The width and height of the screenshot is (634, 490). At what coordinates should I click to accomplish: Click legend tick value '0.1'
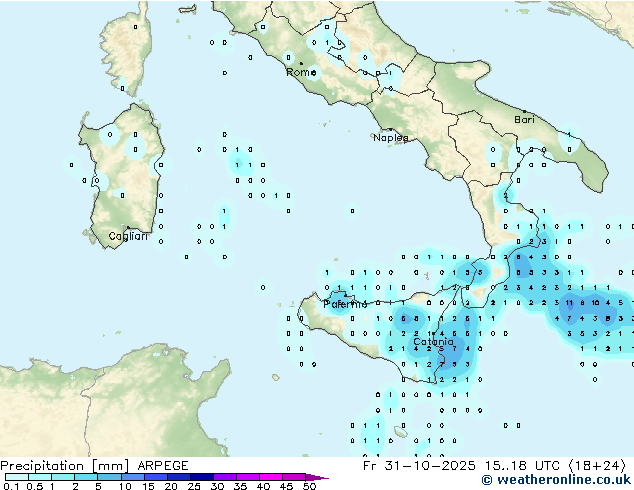point(12,486)
